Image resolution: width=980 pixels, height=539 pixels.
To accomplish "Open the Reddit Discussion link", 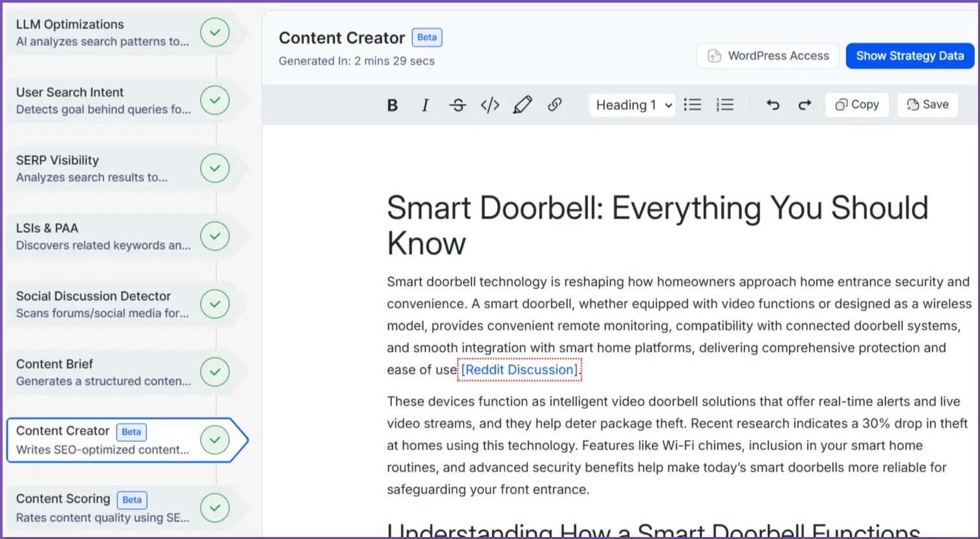I will [519, 369].
